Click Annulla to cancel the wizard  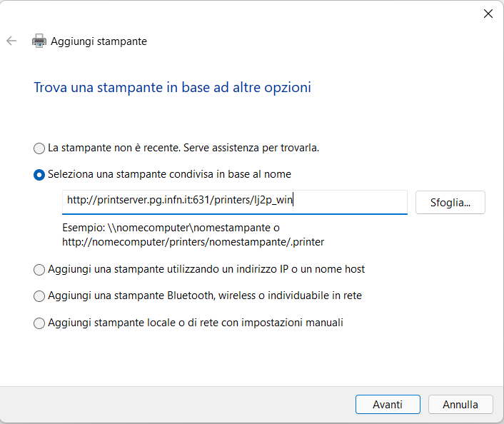460,405
